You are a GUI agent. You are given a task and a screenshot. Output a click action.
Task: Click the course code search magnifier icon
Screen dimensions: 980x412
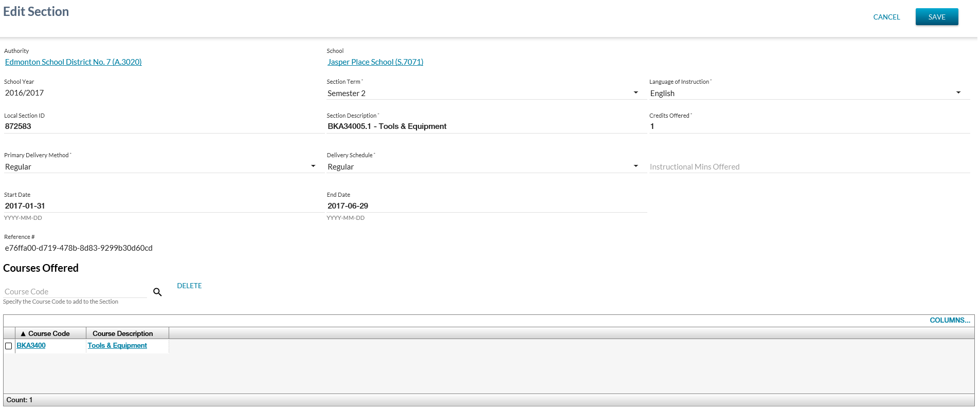click(x=157, y=292)
